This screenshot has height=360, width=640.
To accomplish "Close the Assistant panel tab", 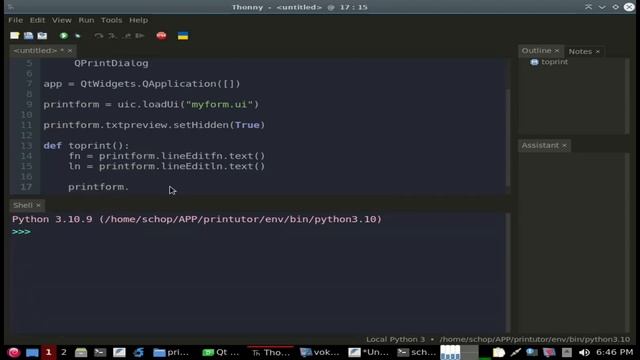I will point(564,145).
